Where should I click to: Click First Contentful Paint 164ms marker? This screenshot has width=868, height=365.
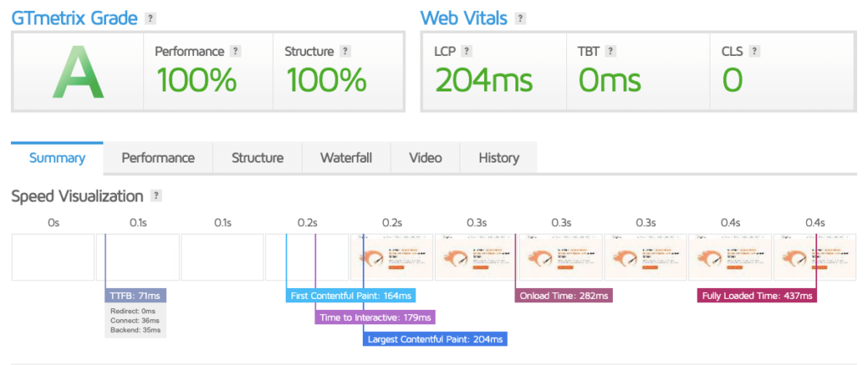(x=350, y=296)
